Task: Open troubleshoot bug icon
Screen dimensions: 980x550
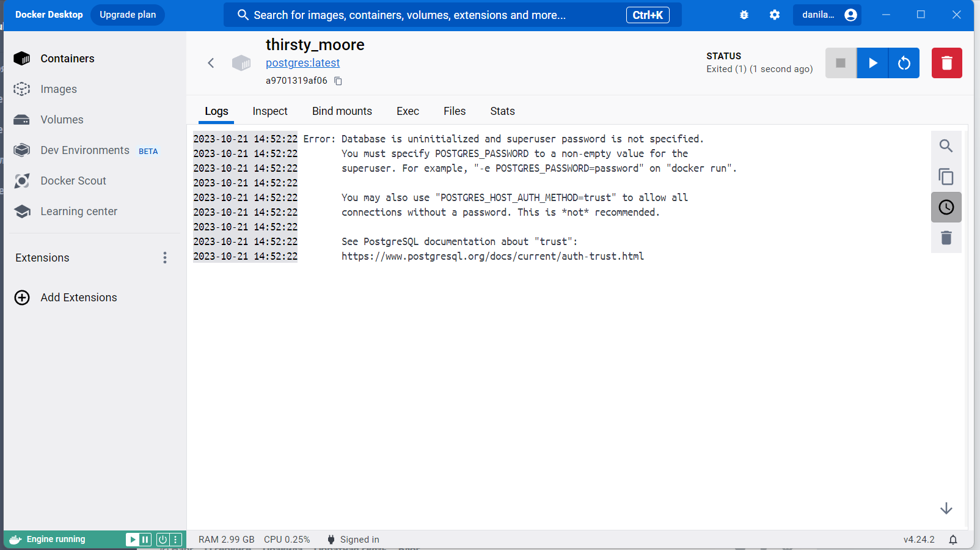Action: [744, 15]
